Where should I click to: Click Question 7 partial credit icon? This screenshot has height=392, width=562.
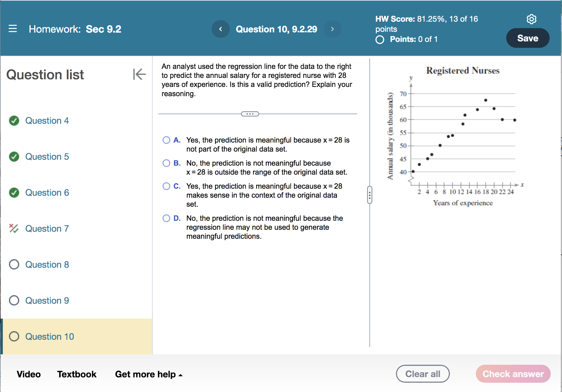click(x=14, y=228)
